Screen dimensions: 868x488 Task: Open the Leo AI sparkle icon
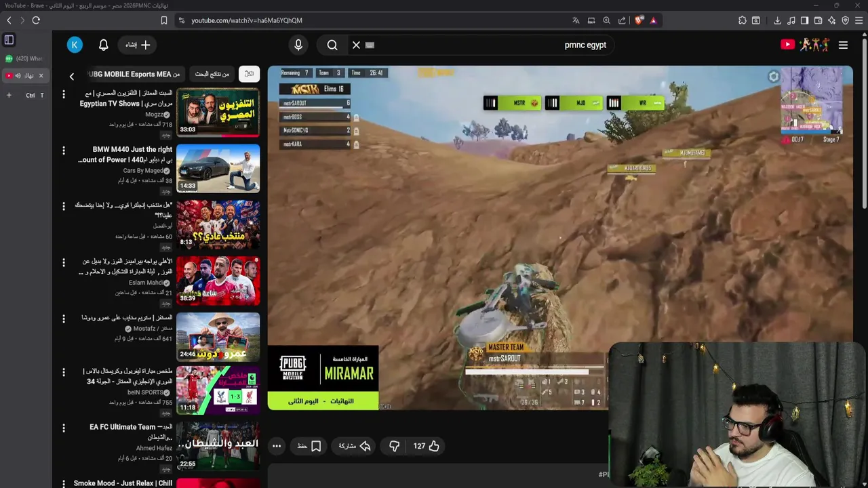tap(831, 20)
